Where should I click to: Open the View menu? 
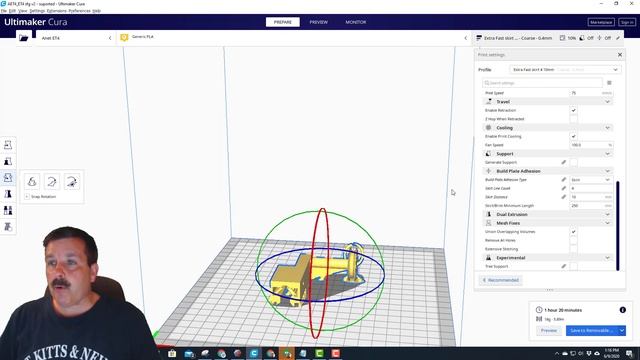[22, 11]
